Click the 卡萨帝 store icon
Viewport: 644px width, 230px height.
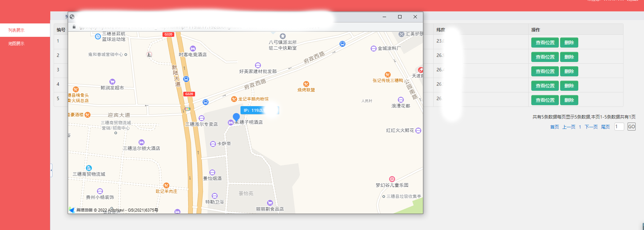point(213,144)
